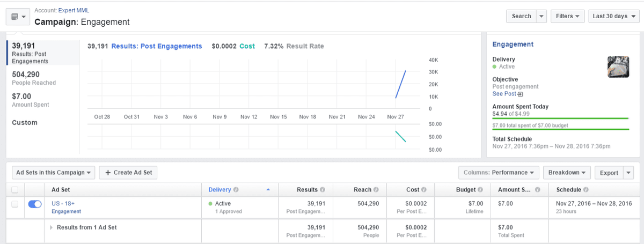Select the Custom metric tab
This screenshot has width=644, height=244.
pyautogui.click(x=25, y=123)
